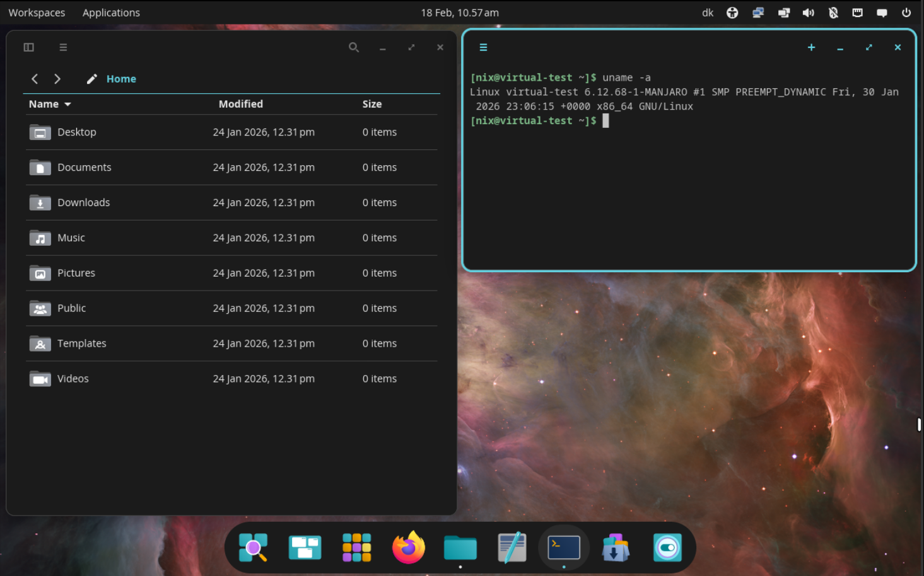
Task: Toggle the split view pane in Files
Action: pos(28,47)
